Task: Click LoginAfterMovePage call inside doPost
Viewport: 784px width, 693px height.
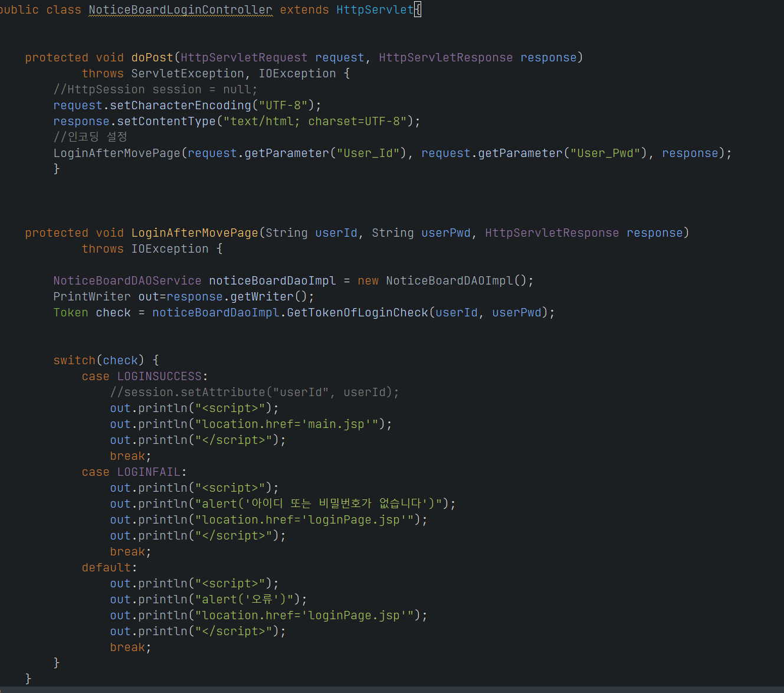Action: click(x=117, y=153)
